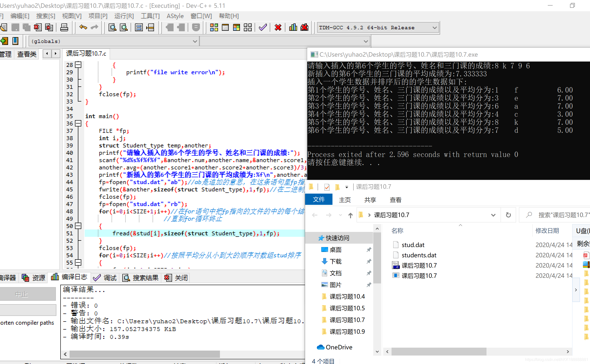590x364 pixels.
Task: Switch to the 课后习题10.7.c editor tab
Action: click(x=86, y=54)
